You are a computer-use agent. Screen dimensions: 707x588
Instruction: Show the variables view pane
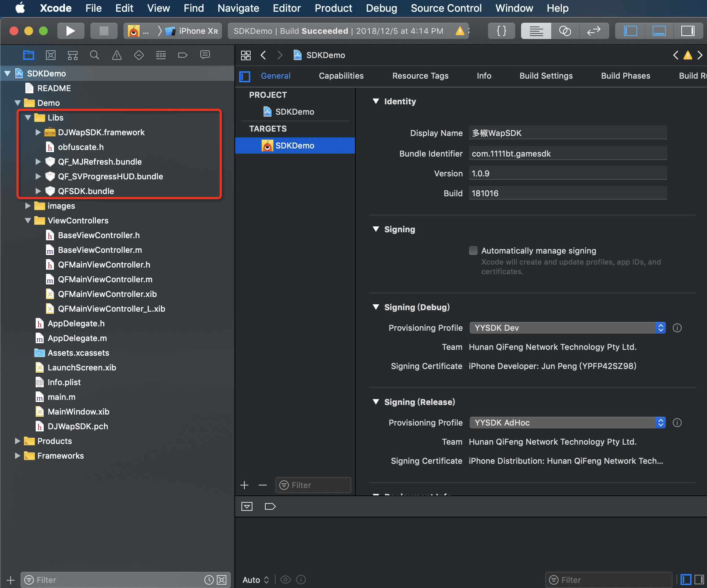point(686,580)
